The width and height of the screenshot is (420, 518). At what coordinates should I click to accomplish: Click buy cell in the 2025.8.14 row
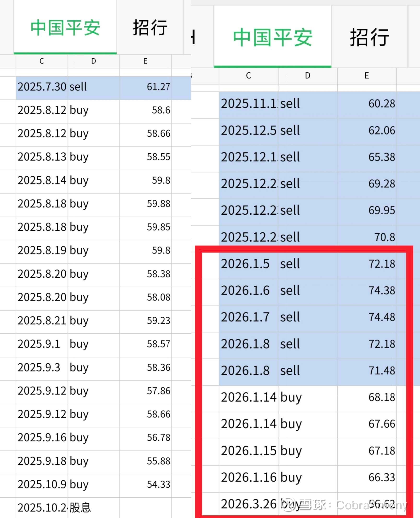pyautogui.click(x=94, y=182)
